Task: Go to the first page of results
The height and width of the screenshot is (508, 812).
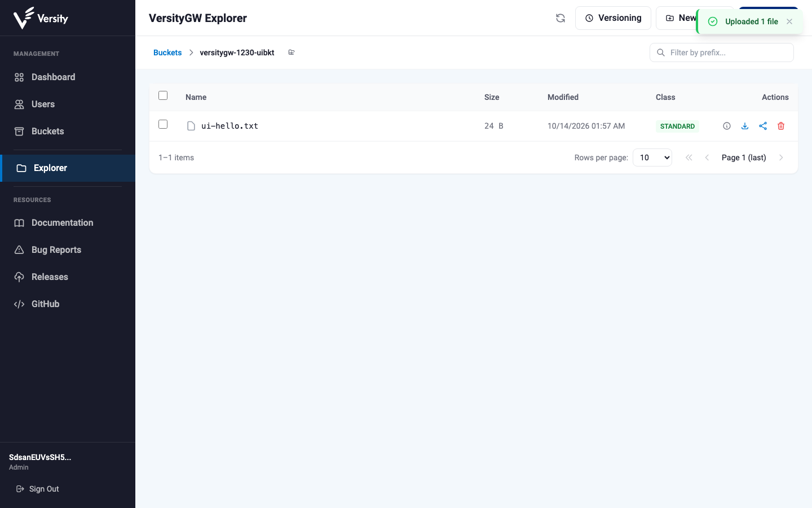Action: [x=689, y=157]
